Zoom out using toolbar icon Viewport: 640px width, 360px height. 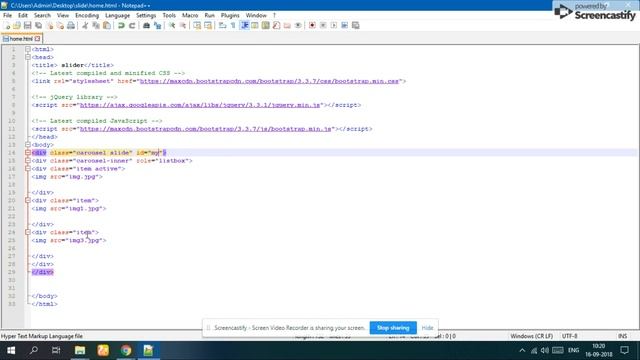183,25
